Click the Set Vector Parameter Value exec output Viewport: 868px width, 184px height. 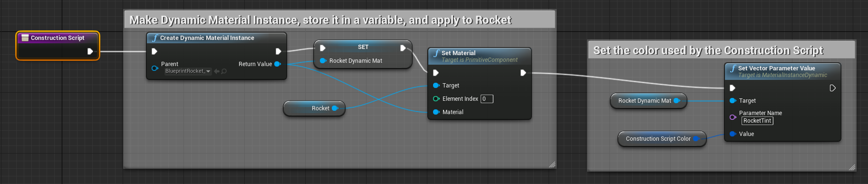tap(832, 88)
